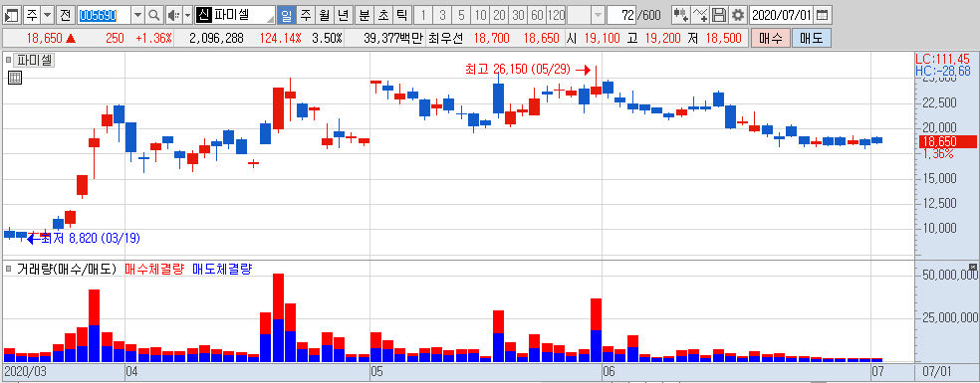Click the date field 2020/07/01
This screenshot has width=980, height=383.
pyautogui.click(x=782, y=14)
